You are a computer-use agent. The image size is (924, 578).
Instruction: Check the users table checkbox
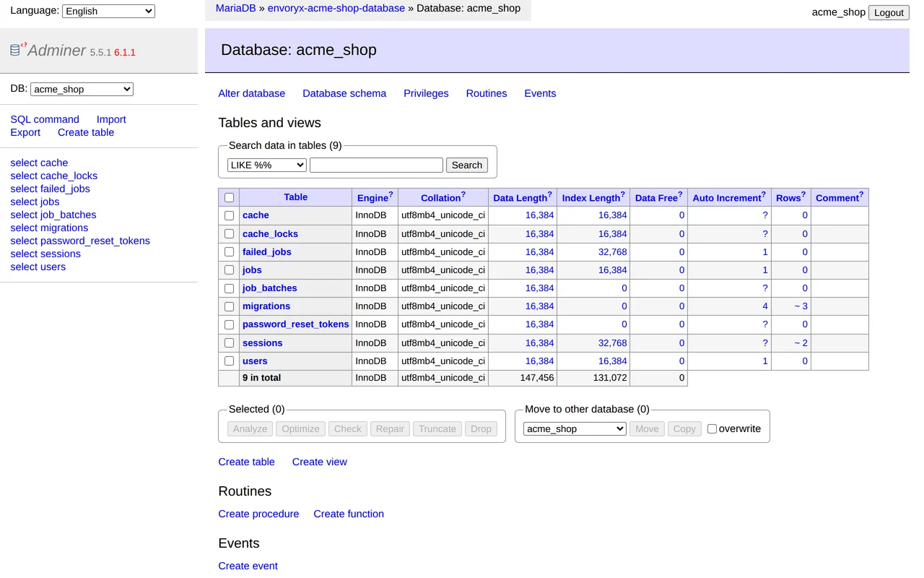pos(229,361)
